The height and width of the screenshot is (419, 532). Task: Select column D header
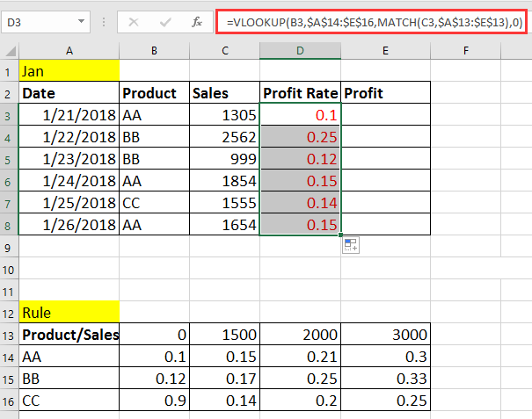tap(300, 51)
